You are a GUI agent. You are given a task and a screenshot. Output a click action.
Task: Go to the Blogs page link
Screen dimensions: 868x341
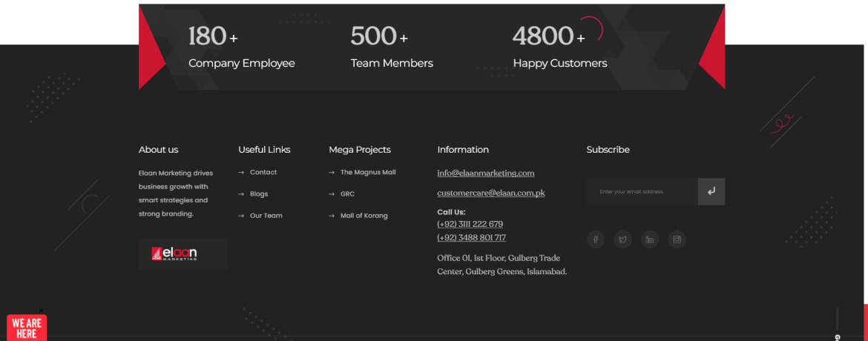(259, 194)
